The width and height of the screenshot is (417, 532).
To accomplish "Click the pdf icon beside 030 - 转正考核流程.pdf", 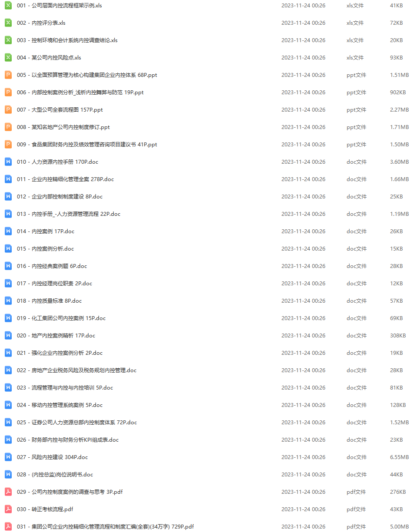I will 8,509.
